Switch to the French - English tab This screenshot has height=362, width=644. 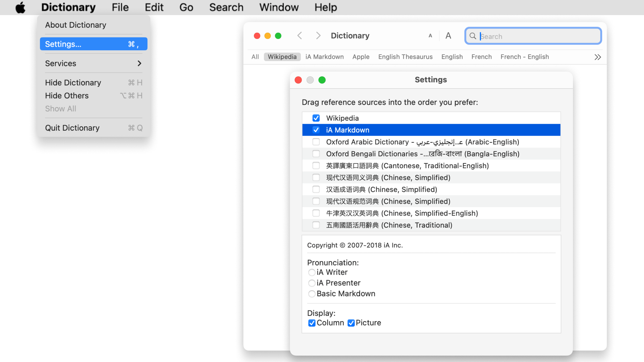(x=525, y=57)
